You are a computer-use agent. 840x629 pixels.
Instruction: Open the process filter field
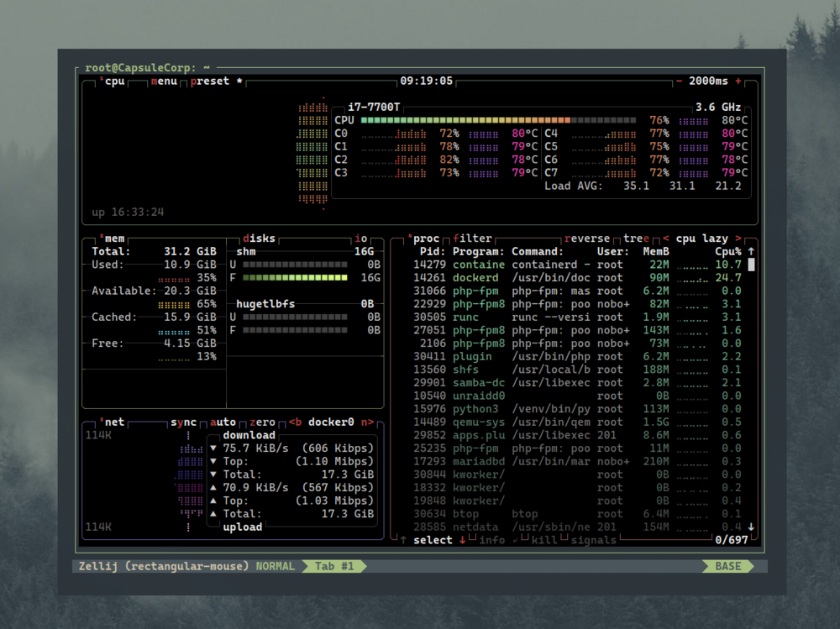click(x=472, y=238)
